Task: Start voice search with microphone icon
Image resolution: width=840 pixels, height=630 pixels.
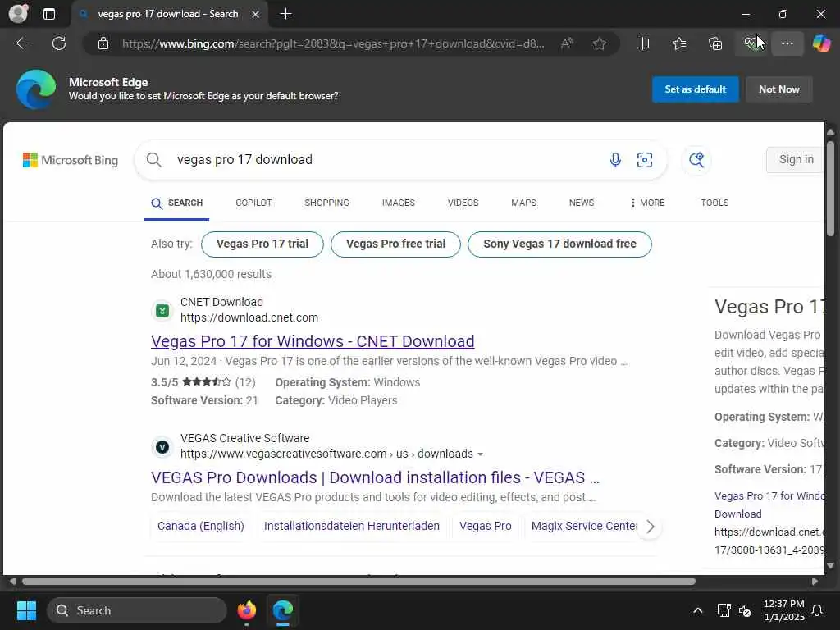Action: 615,160
